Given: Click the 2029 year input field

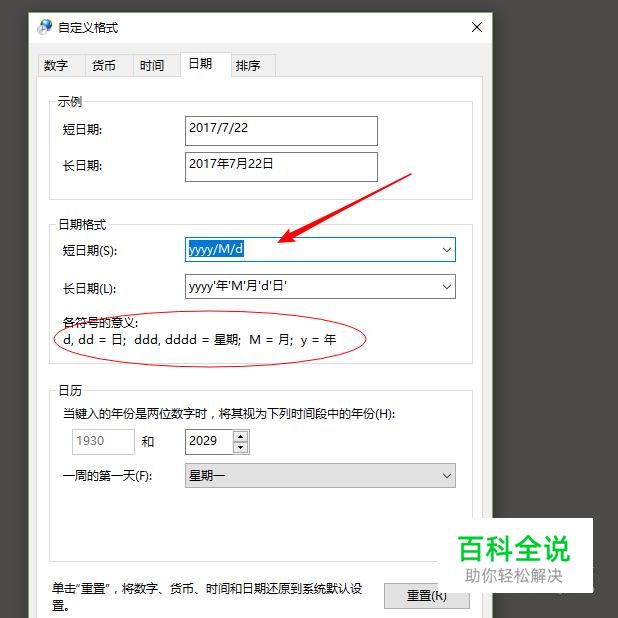Looking at the screenshot, I should click(x=209, y=441).
